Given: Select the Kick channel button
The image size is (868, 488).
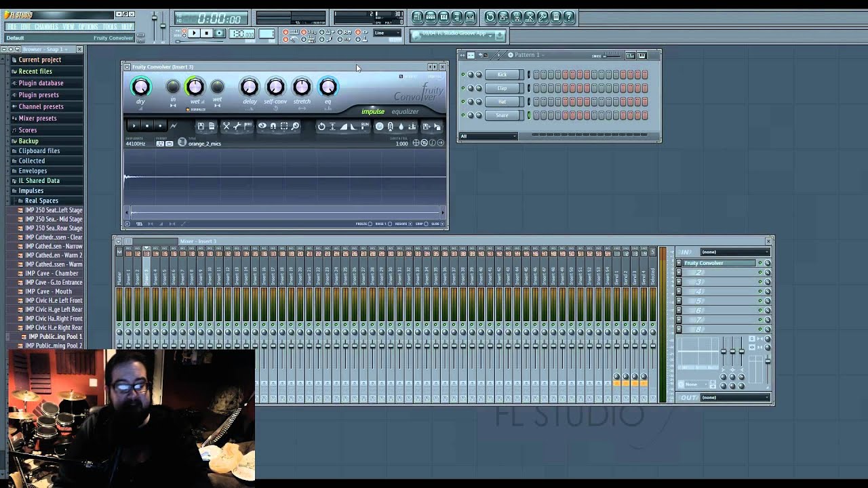Looking at the screenshot, I should click(502, 75).
